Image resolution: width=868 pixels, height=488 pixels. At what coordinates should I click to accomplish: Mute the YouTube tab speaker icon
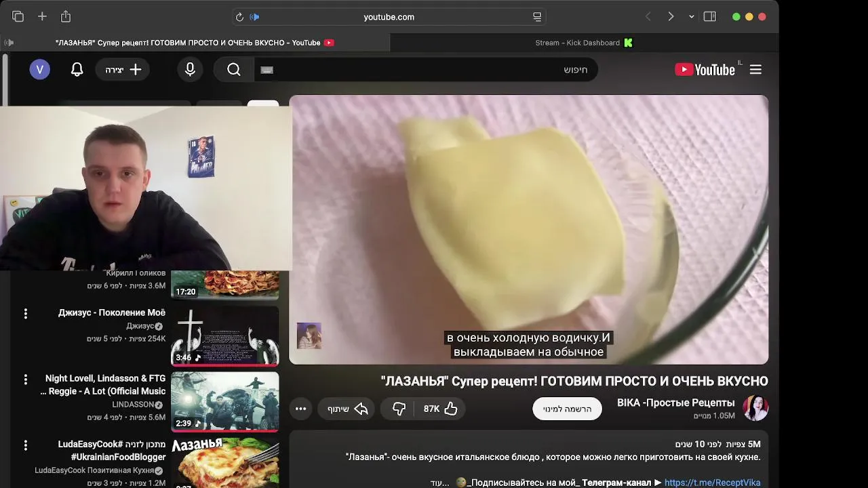click(x=9, y=43)
